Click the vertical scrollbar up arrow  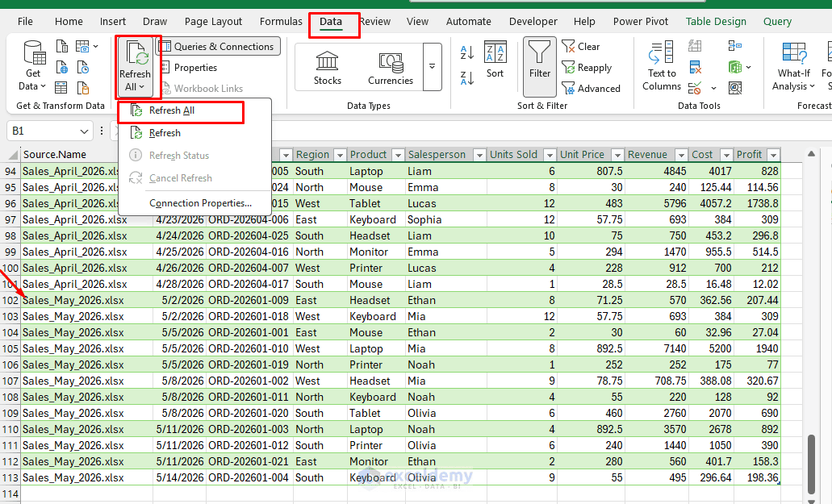tap(811, 154)
